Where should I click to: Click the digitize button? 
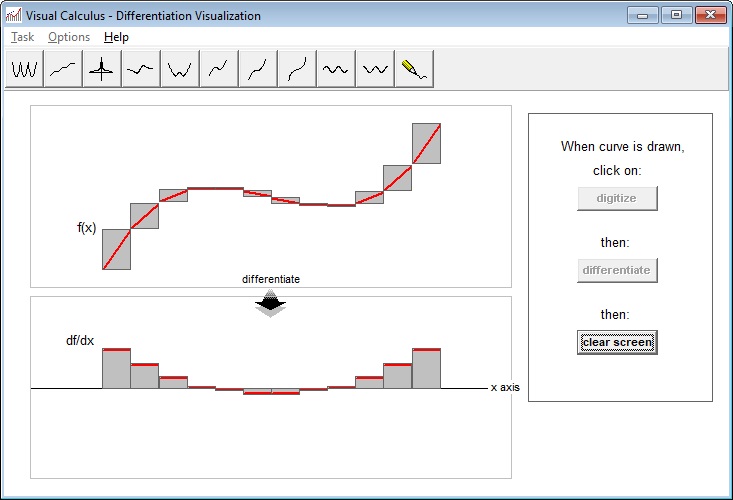tap(617, 198)
